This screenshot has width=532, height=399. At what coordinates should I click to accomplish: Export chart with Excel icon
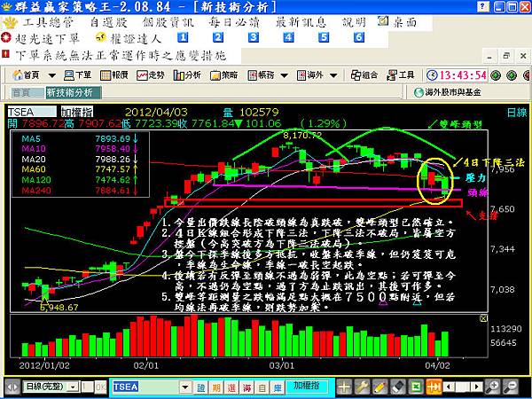point(417,387)
